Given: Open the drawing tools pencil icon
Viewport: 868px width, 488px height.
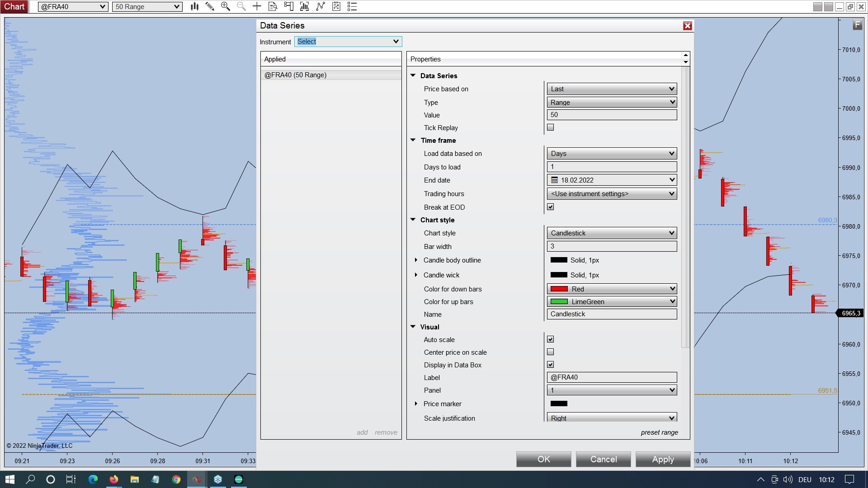Looking at the screenshot, I should click(210, 6).
